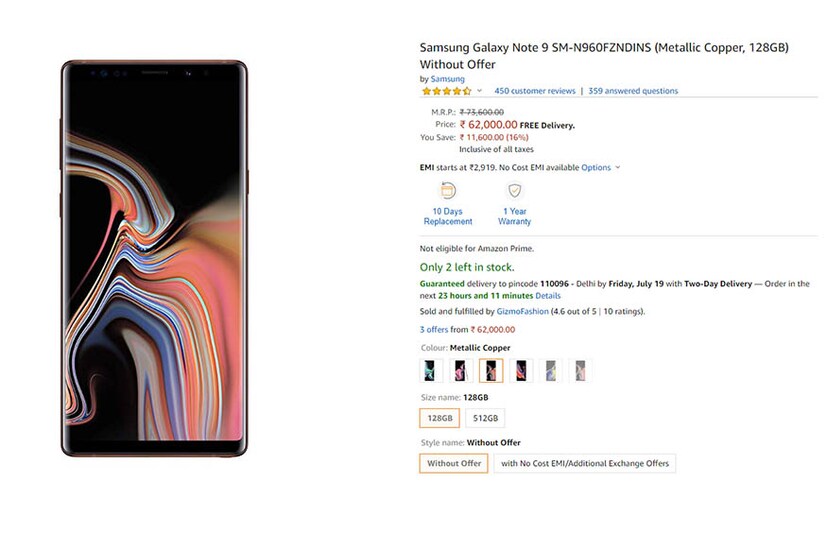Select the 512GB size option

485,418
